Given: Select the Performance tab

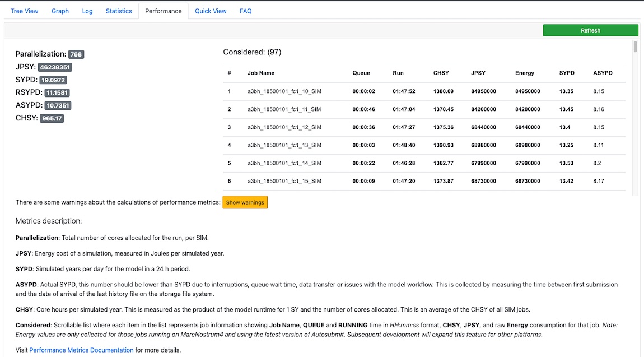Looking at the screenshot, I should (x=163, y=11).
